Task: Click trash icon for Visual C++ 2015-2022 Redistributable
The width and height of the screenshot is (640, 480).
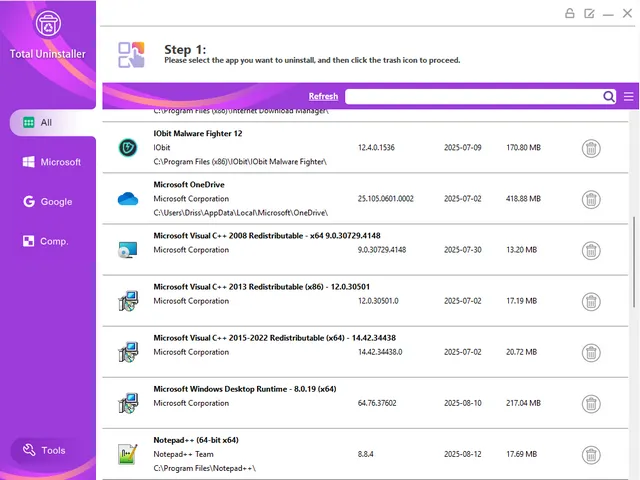Action: [591, 353]
